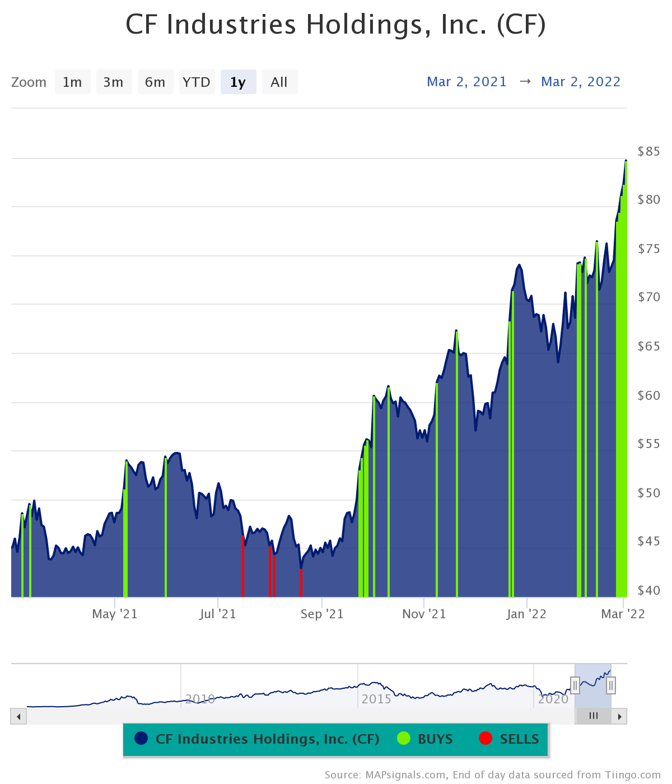Select the 3m zoom range
The width and height of the screenshot is (672, 784).
pyautogui.click(x=114, y=82)
